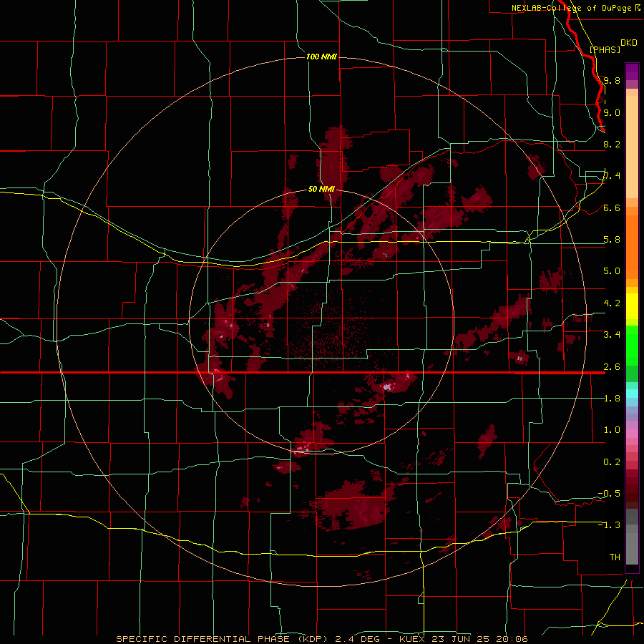The width and height of the screenshot is (644, 644).
Task: Pick the solid orange segment of the color bar
Action: click(632, 246)
